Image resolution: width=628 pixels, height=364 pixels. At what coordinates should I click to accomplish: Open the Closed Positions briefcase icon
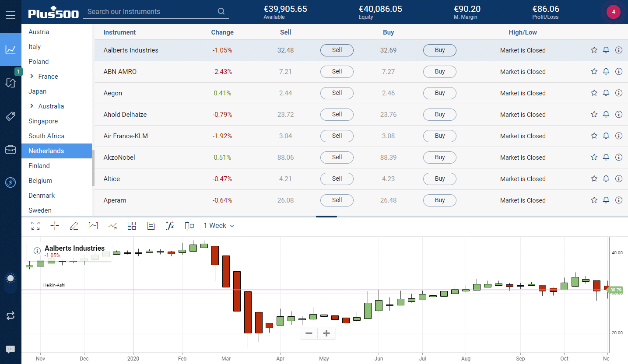point(11,150)
